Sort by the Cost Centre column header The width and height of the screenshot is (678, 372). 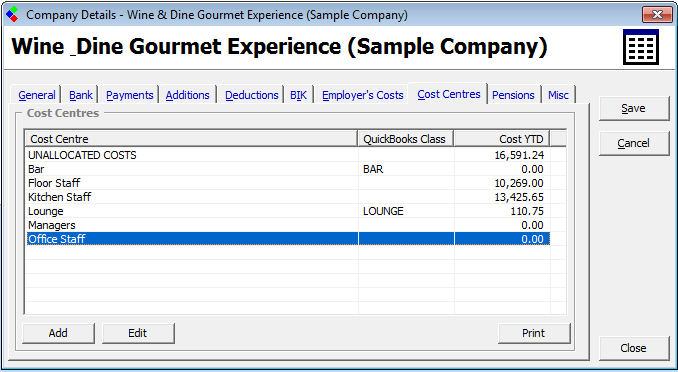[191, 139]
